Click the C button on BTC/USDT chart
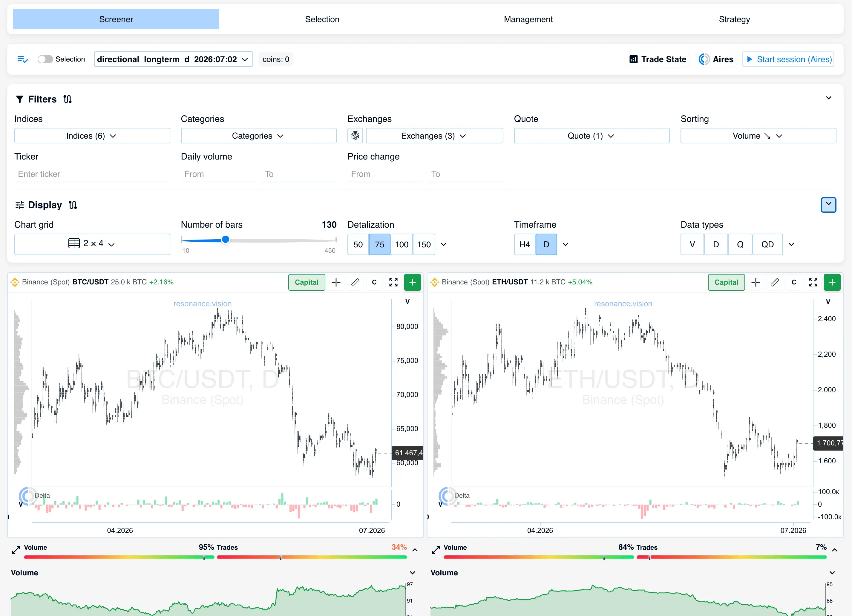The width and height of the screenshot is (852, 616). (374, 282)
